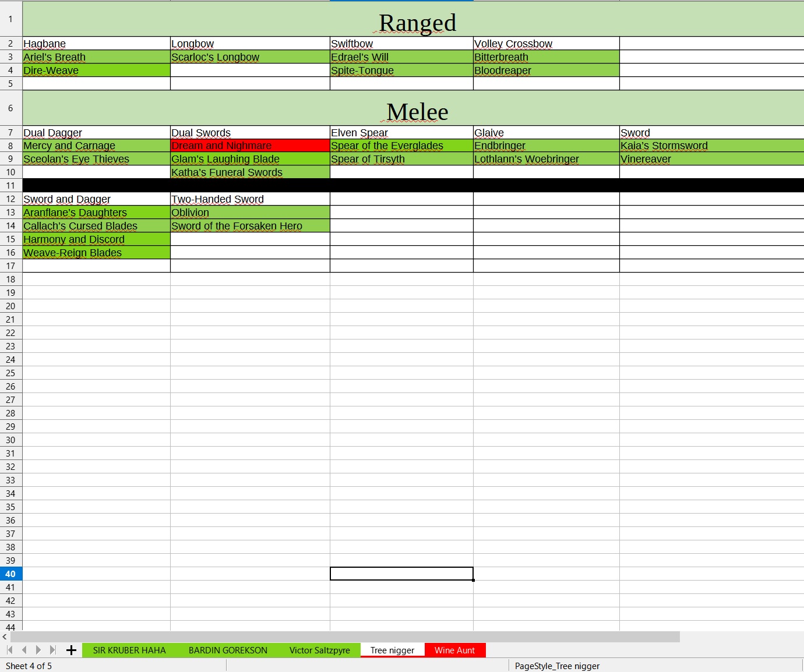Click the Spear of the Everglades cell
The image size is (804, 672).
(x=401, y=146)
